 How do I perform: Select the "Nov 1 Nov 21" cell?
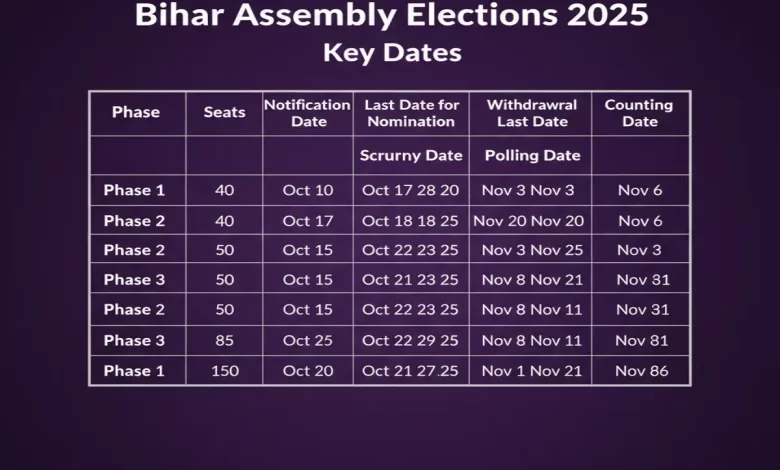point(531,370)
